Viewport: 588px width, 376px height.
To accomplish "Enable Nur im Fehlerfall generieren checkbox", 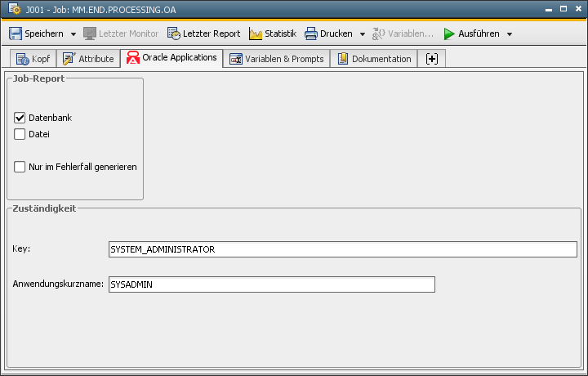I will (x=20, y=167).
